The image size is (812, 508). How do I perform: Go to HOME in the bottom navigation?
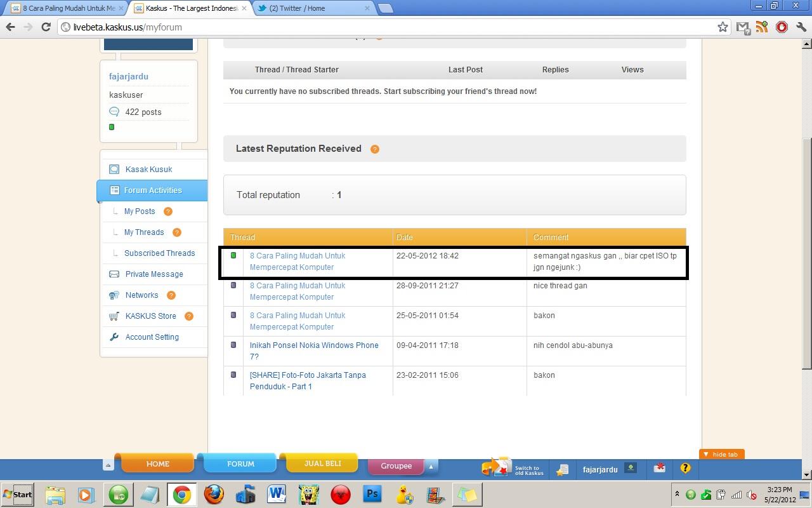point(157,464)
